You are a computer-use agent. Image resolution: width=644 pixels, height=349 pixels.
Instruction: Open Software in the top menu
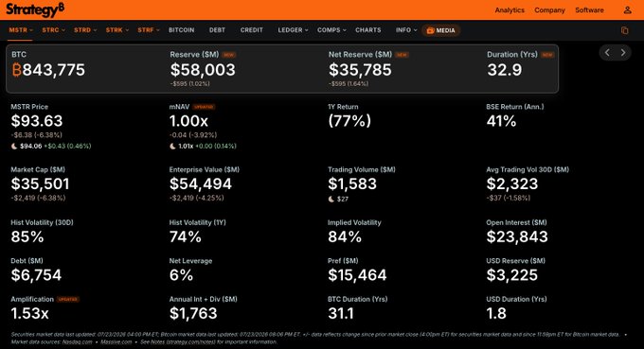(x=589, y=9)
